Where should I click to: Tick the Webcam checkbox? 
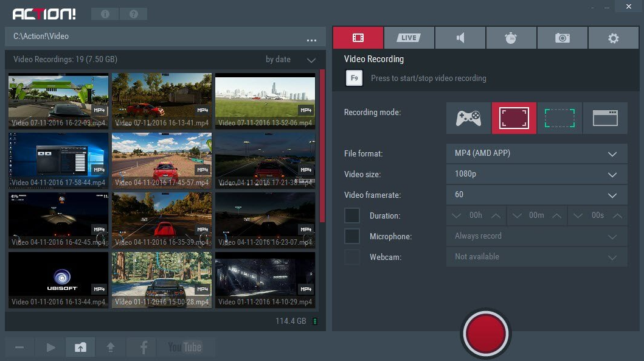352,257
